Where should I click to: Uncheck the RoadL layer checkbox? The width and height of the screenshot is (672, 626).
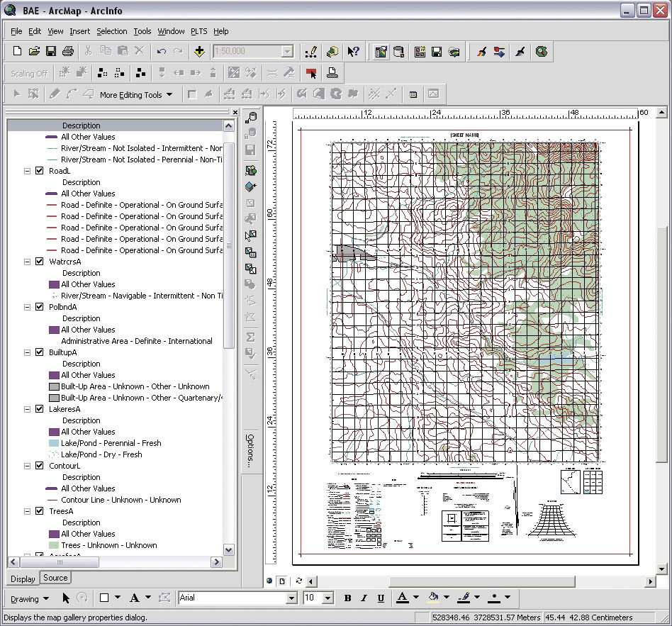(40, 171)
